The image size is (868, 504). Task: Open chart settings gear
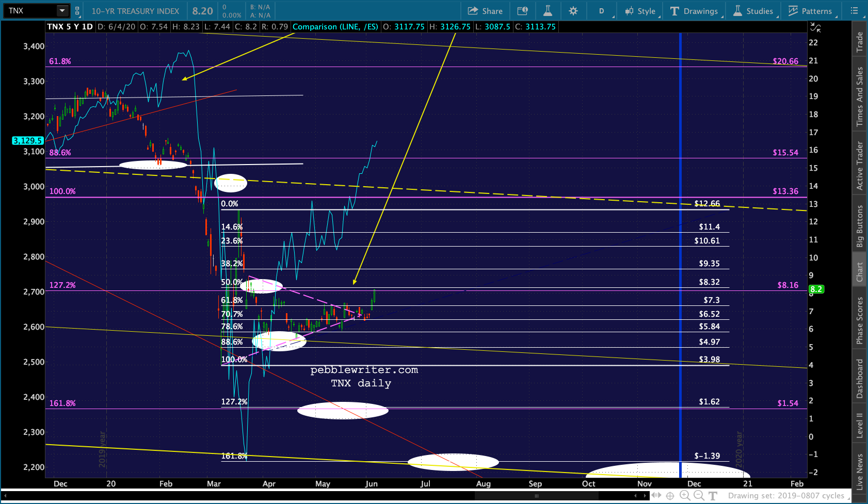[x=573, y=11]
